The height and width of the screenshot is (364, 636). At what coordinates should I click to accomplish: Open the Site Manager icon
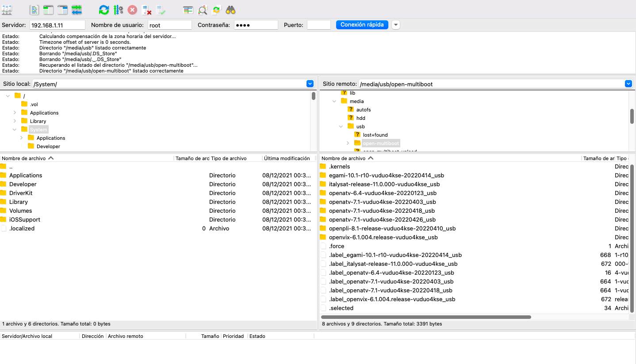pyautogui.click(x=7, y=10)
